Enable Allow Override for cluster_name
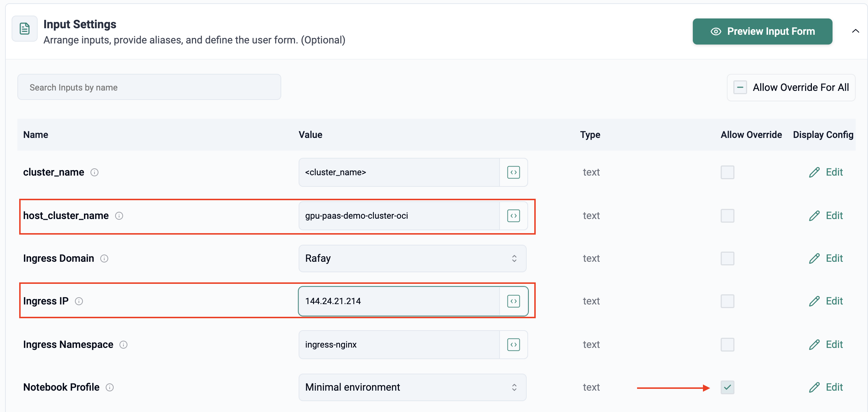Screen dimensions: 868x412 727,172
